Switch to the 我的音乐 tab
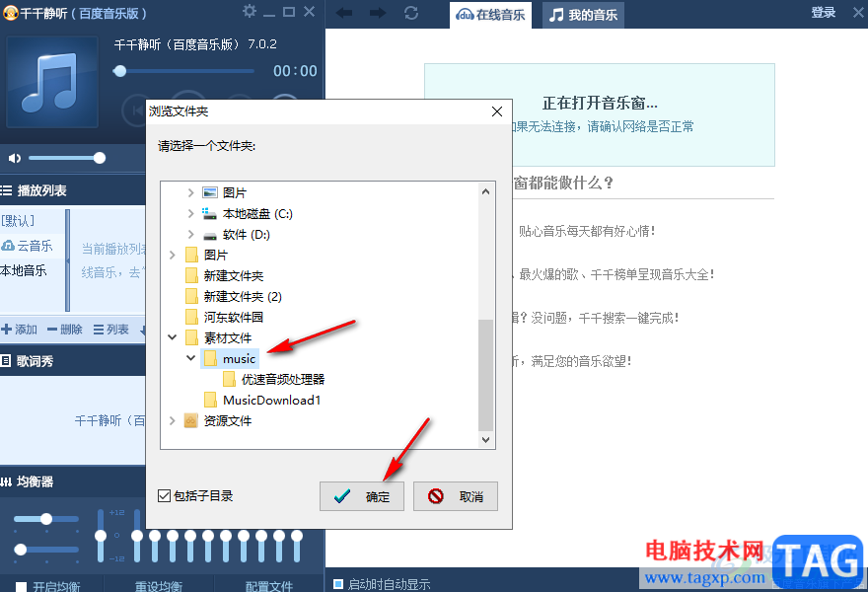This screenshot has width=868, height=592. (x=583, y=15)
